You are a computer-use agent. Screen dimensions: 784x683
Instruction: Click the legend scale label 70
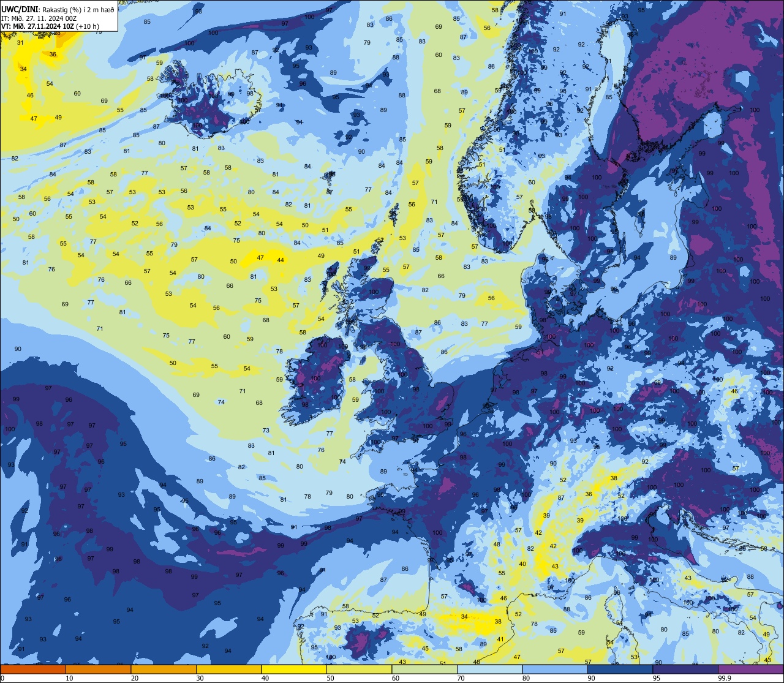pos(461,678)
